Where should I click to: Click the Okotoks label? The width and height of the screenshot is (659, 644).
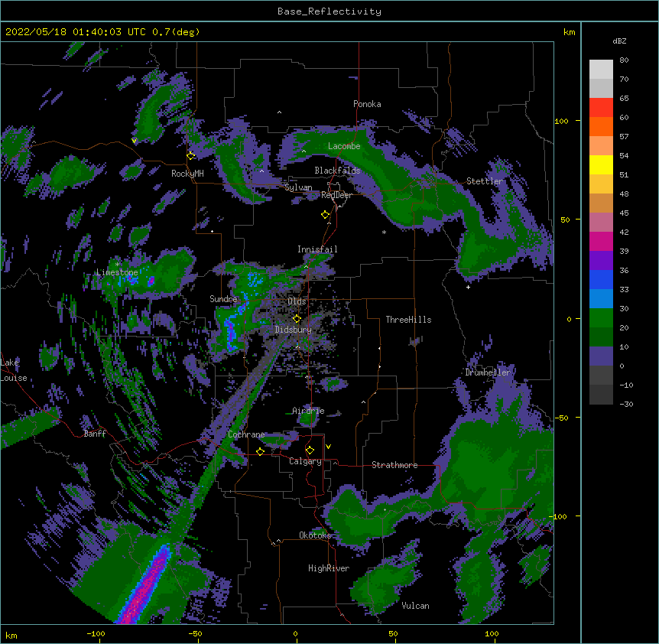coord(315,535)
